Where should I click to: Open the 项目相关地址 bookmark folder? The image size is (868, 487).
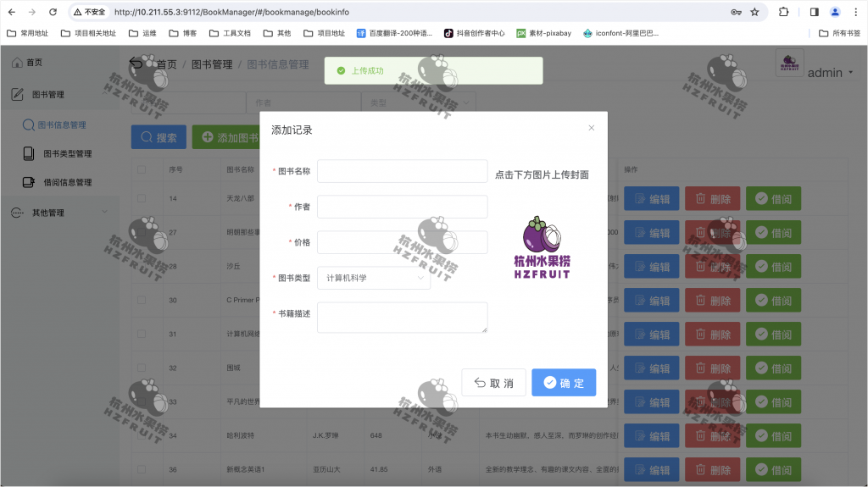tap(88, 33)
